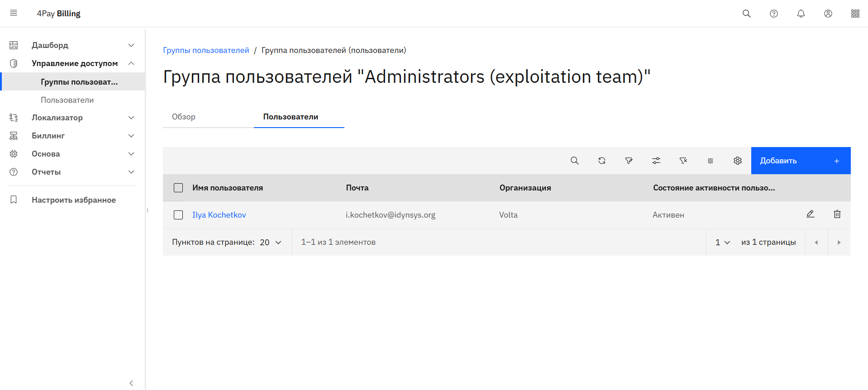
Task: Edit the Ilya Kochetkov row
Action: [x=810, y=214]
